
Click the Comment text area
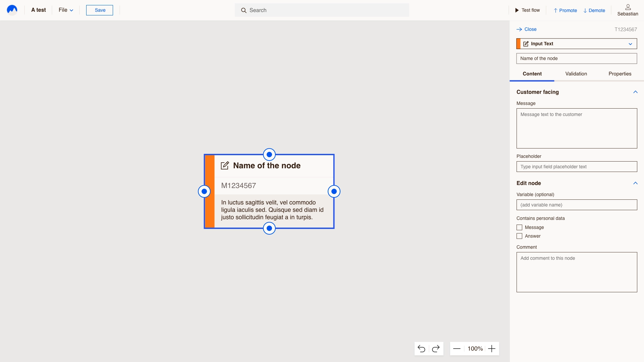pyautogui.click(x=577, y=272)
